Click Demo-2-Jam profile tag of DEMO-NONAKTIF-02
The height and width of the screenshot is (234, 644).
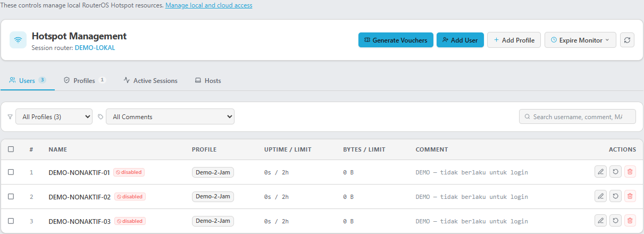213,197
